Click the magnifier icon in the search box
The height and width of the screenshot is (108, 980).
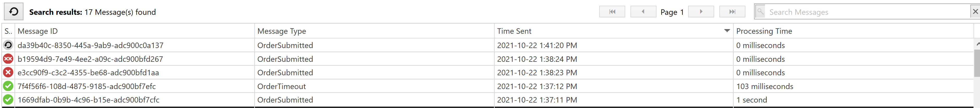pos(760,11)
